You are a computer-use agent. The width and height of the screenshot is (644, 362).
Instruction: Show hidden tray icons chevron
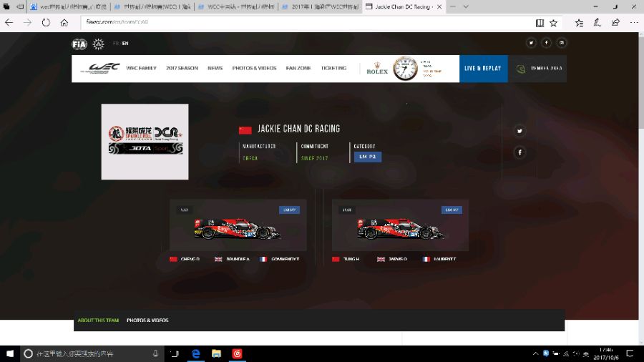pos(535,353)
